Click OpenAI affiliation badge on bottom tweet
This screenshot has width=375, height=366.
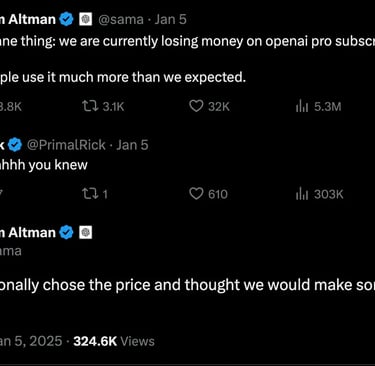point(85,233)
